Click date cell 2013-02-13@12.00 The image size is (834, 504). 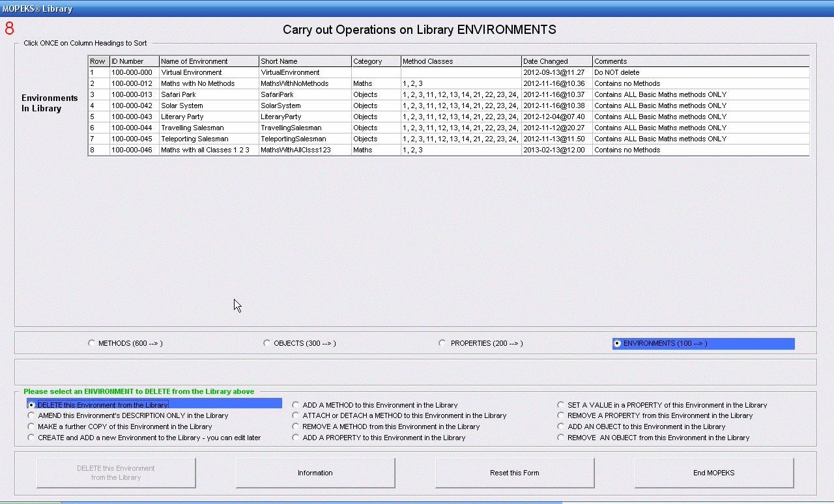point(557,150)
